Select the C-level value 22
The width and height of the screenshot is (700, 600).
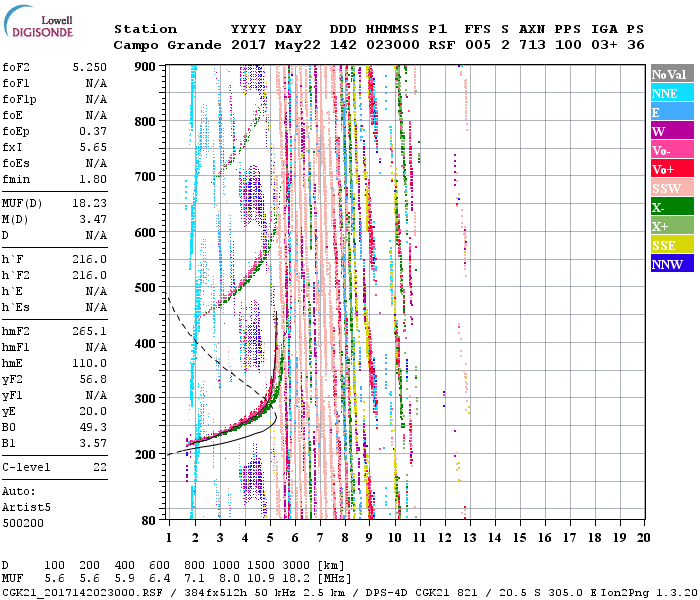click(x=97, y=467)
